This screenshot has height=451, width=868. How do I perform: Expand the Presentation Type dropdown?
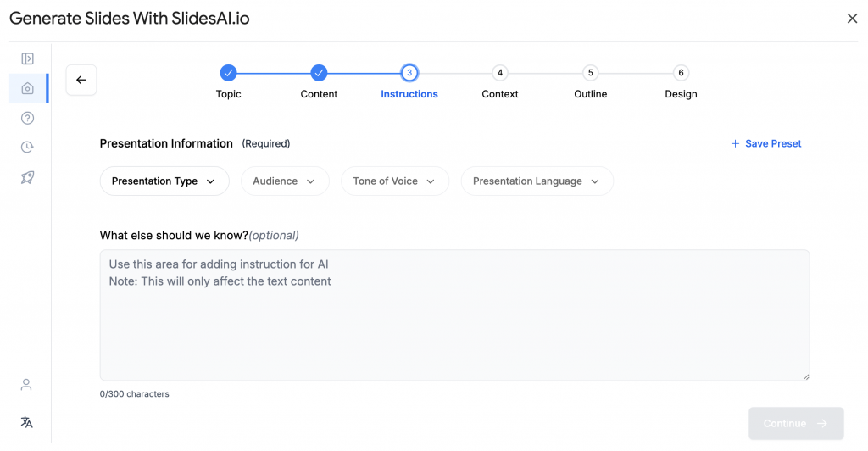(x=164, y=181)
